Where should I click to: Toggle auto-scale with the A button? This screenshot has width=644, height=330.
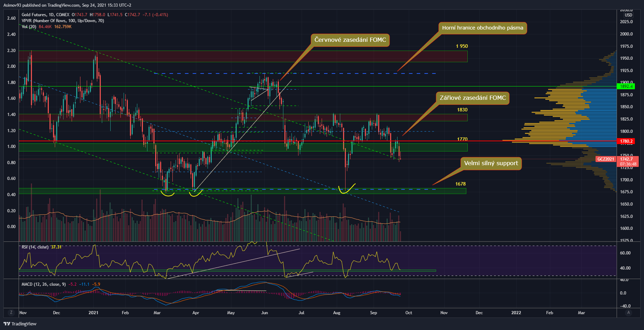[629, 312]
